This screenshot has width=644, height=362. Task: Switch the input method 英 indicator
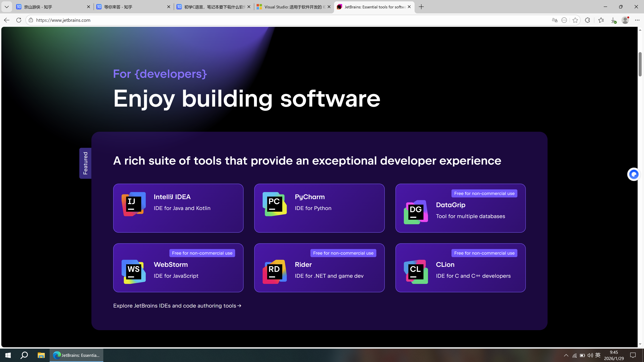(x=598, y=355)
